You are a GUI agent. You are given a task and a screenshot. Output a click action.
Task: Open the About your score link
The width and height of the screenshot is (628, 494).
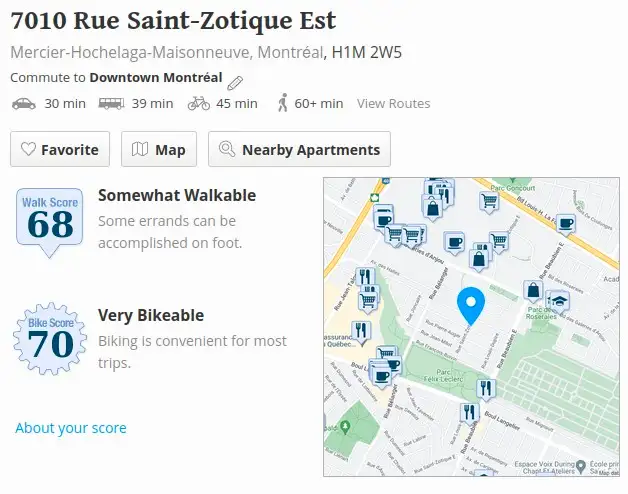click(71, 428)
